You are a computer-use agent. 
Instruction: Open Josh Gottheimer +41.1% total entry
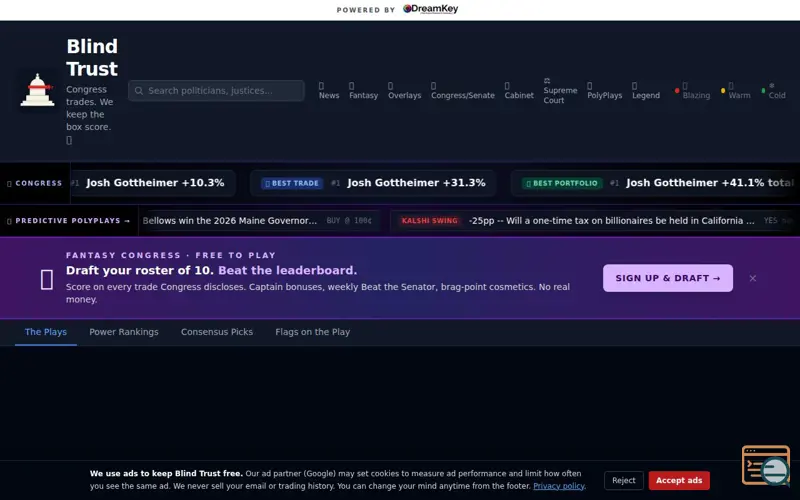(x=710, y=183)
